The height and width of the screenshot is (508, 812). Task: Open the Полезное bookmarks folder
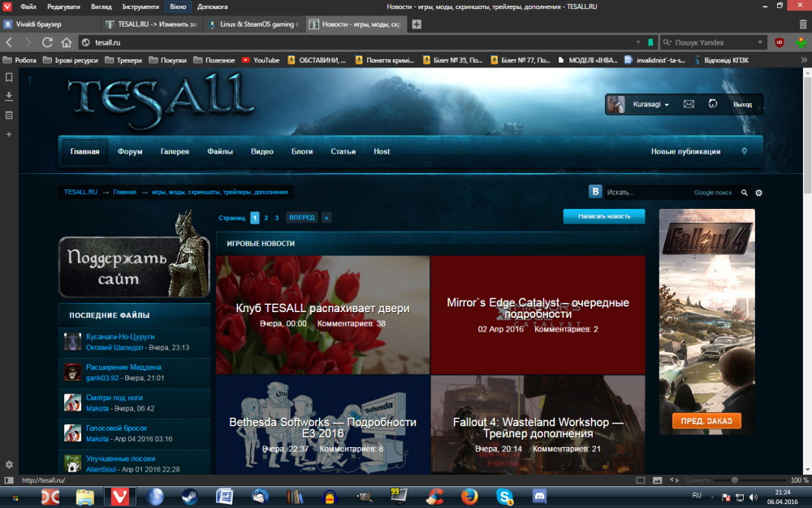pos(214,60)
